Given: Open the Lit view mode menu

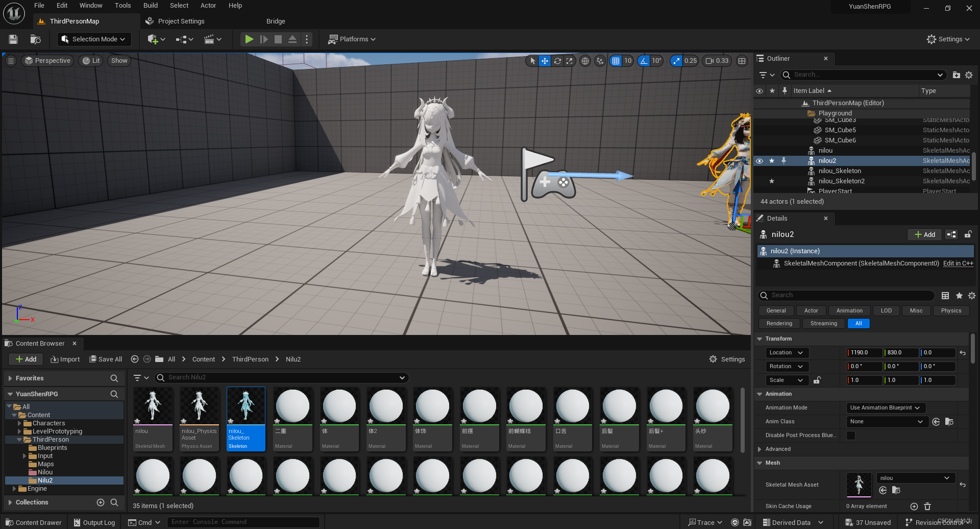Looking at the screenshot, I should point(91,61).
